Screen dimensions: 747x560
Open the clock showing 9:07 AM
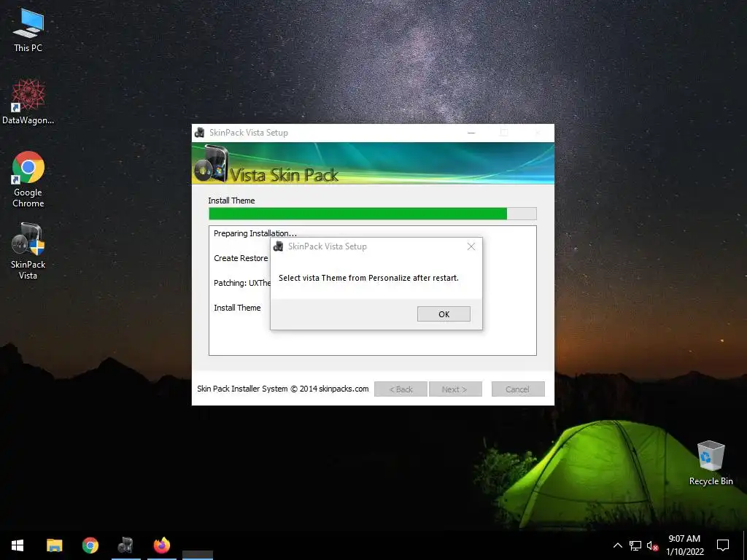point(684,545)
